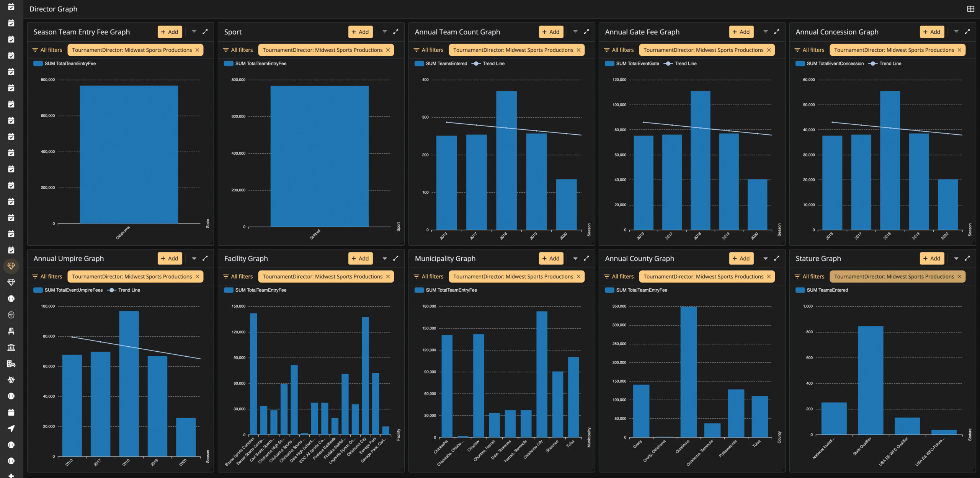
Task: Expand Annual Umpire Graph fullscreen
Action: click(x=205, y=258)
